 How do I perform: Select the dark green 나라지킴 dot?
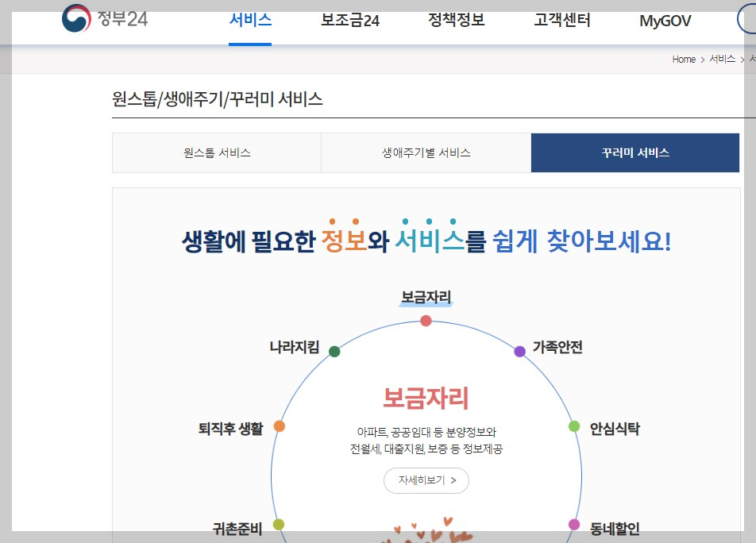pyautogui.click(x=334, y=351)
